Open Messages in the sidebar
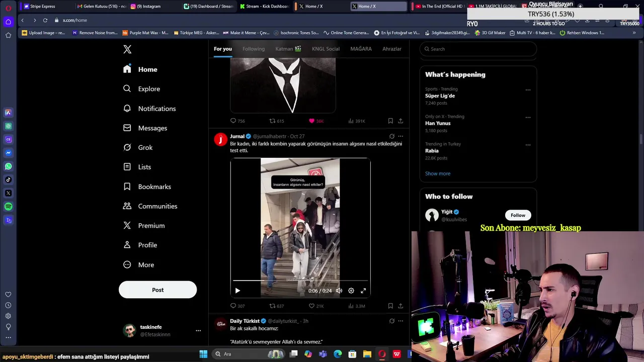 [145, 128]
